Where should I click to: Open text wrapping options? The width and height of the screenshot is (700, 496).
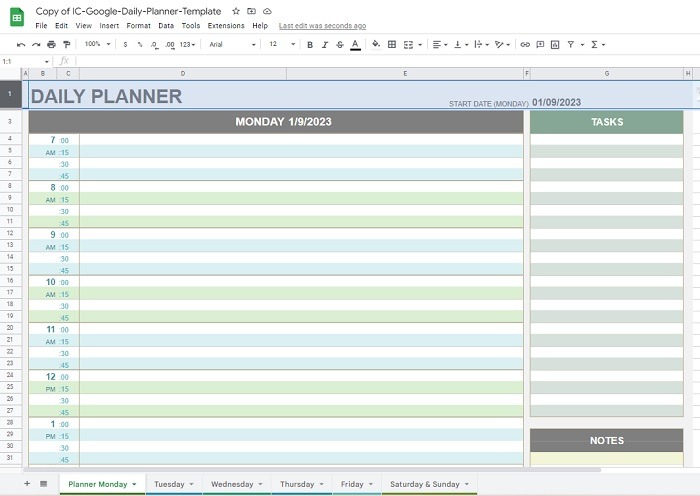tap(481, 45)
